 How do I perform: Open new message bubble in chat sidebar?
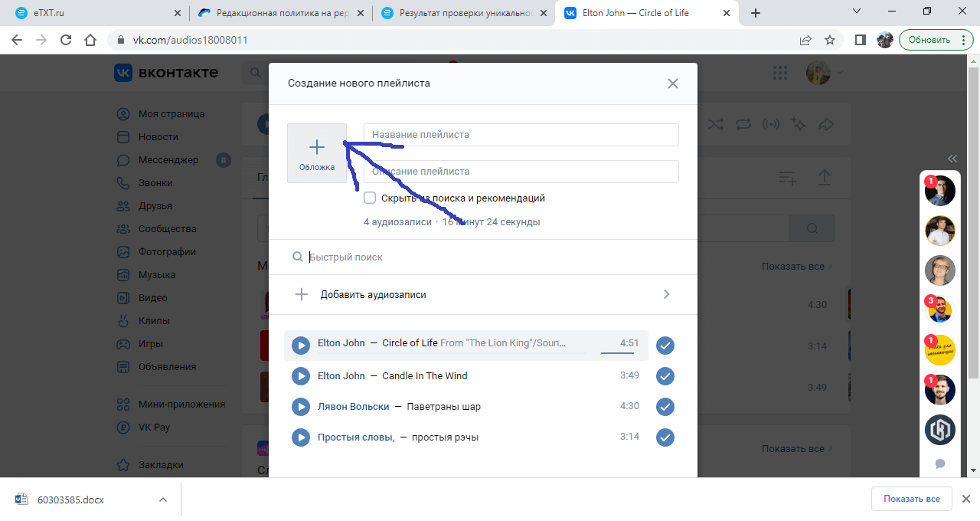[x=940, y=464]
